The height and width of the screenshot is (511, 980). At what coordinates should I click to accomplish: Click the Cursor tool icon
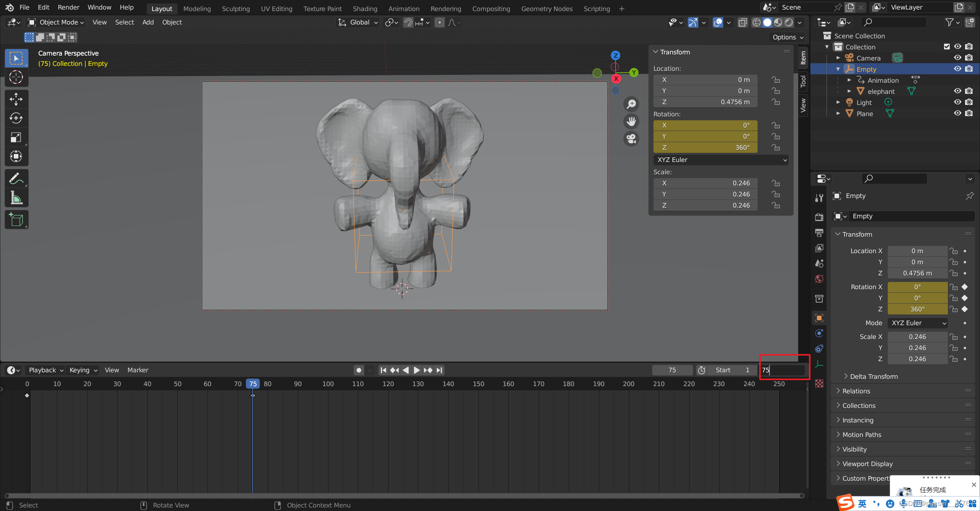click(16, 77)
